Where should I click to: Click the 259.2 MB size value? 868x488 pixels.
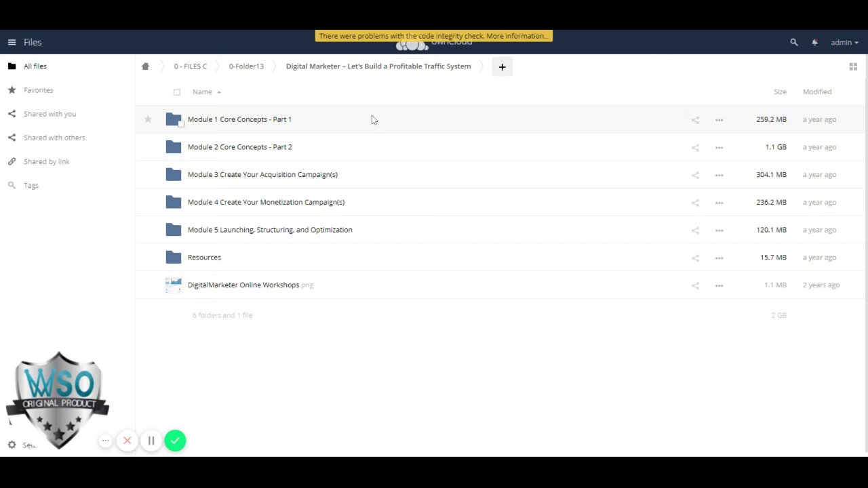click(x=771, y=119)
